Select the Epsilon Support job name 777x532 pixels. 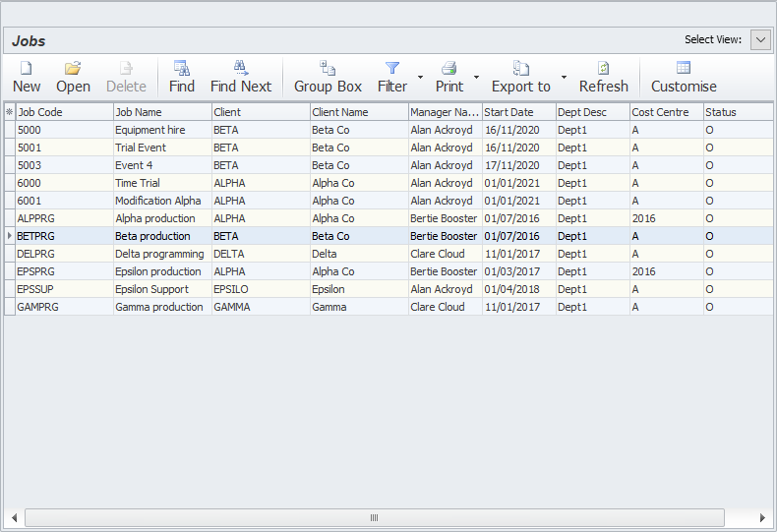click(162, 289)
